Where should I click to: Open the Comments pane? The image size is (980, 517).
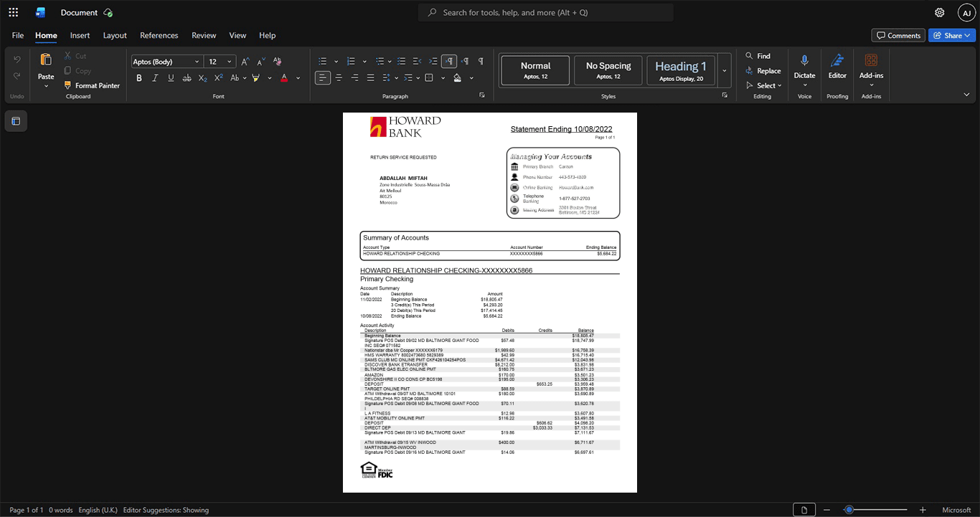pyautogui.click(x=898, y=35)
